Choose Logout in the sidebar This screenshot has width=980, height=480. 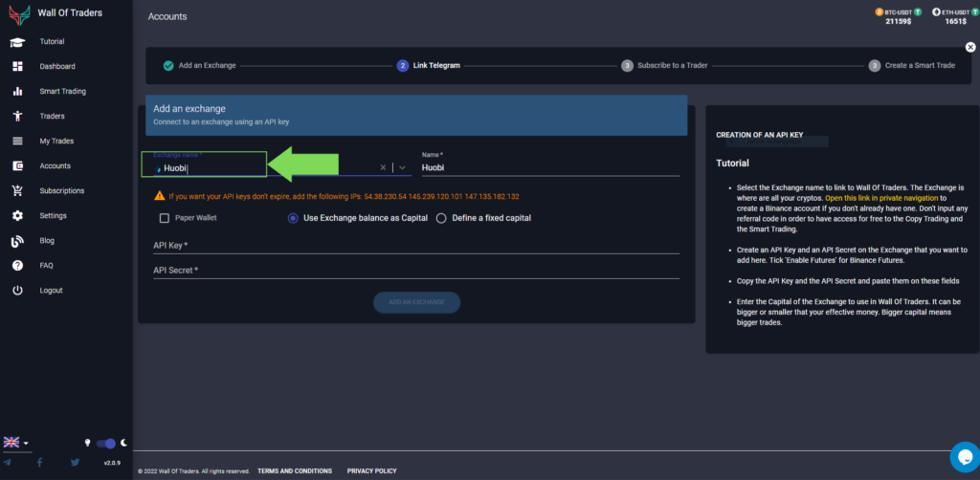52,291
